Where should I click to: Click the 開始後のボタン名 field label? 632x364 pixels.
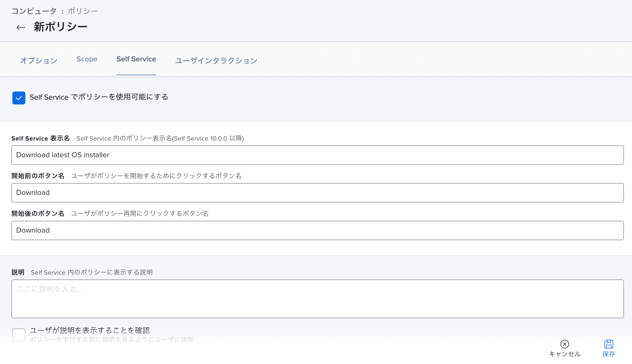coord(38,213)
